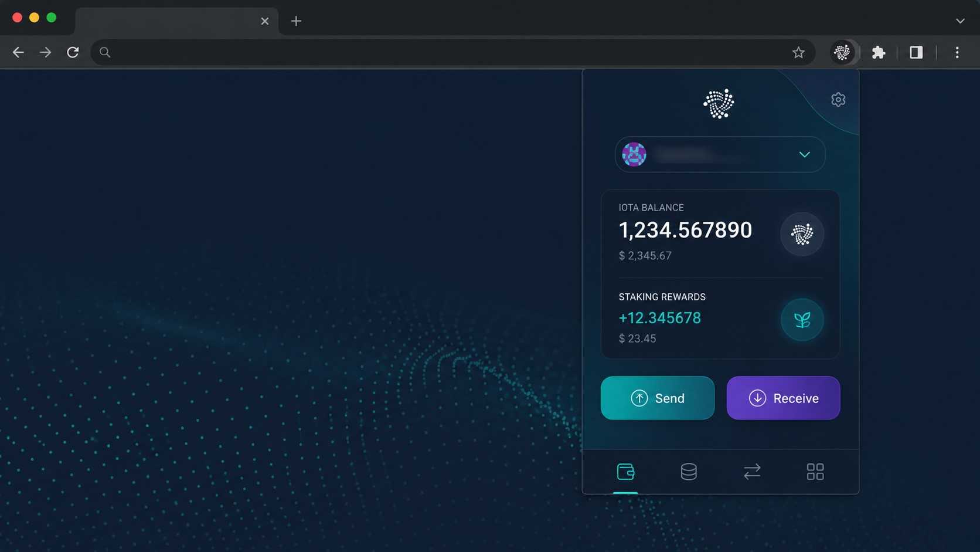
Task: Expand the account selector dropdown
Action: click(x=805, y=154)
